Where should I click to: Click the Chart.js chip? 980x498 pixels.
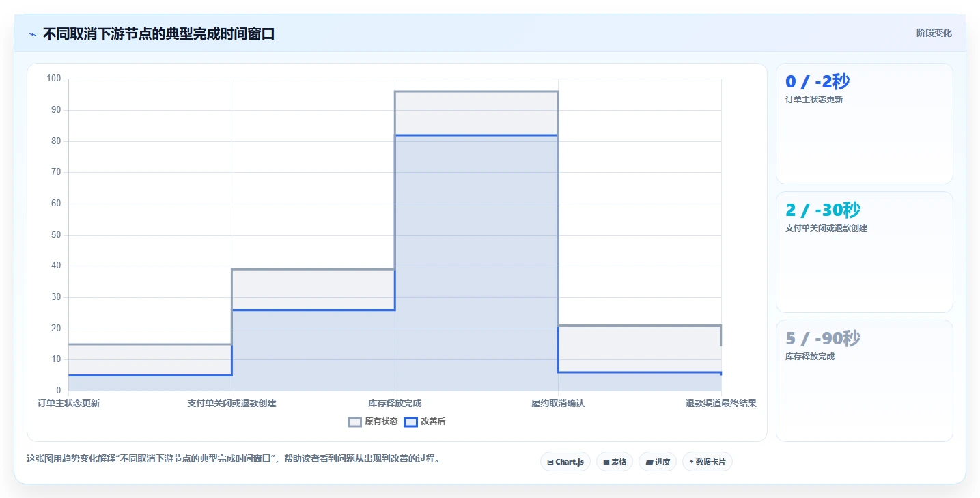coord(565,462)
